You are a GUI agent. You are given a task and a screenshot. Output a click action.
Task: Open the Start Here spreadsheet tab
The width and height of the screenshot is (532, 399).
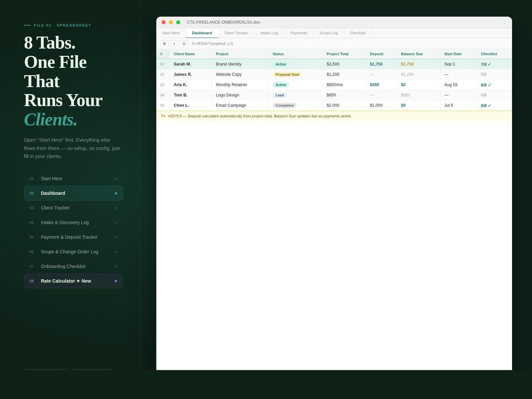(x=171, y=33)
